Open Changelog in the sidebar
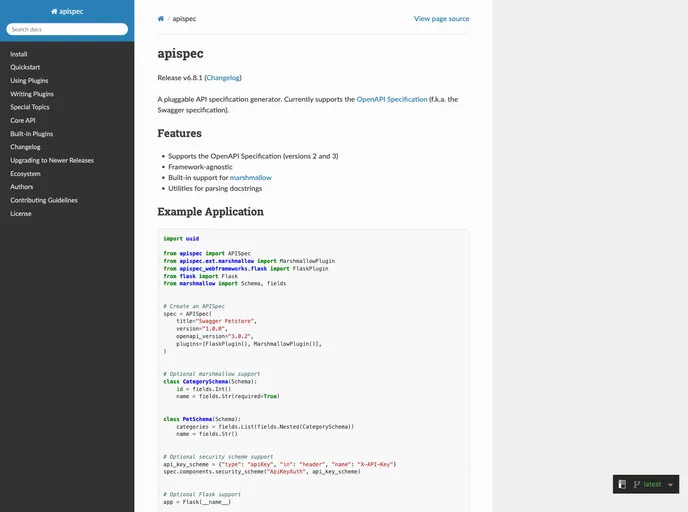Image resolution: width=688 pixels, height=512 pixels. 25,147
